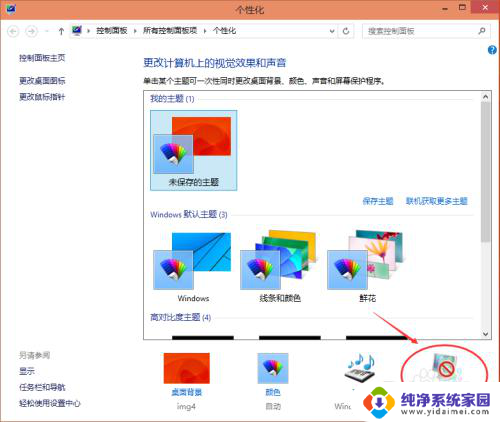Open the 桌面背景 settings icon
This screenshot has width=500, height=422.
pos(187,368)
